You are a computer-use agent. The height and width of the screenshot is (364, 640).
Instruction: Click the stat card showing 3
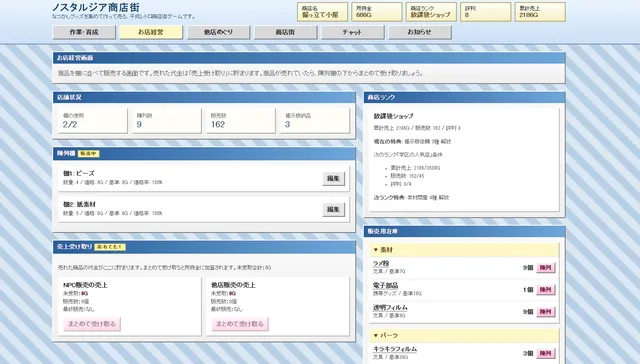coord(315,121)
